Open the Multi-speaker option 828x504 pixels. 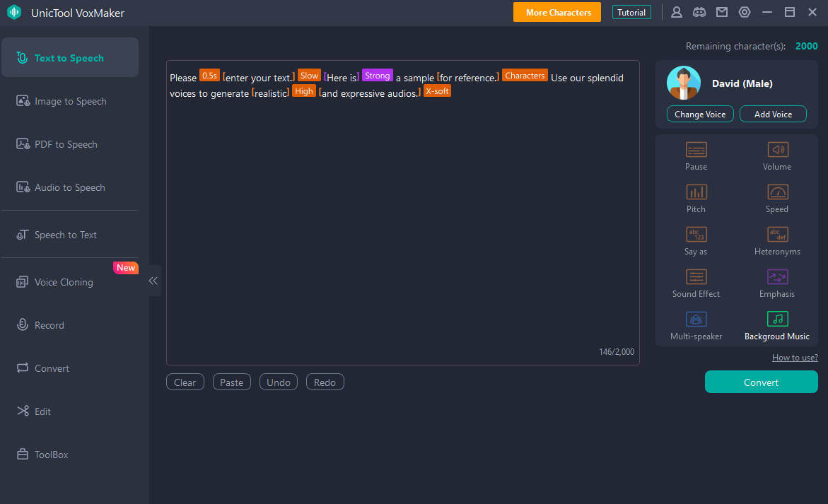696,320
